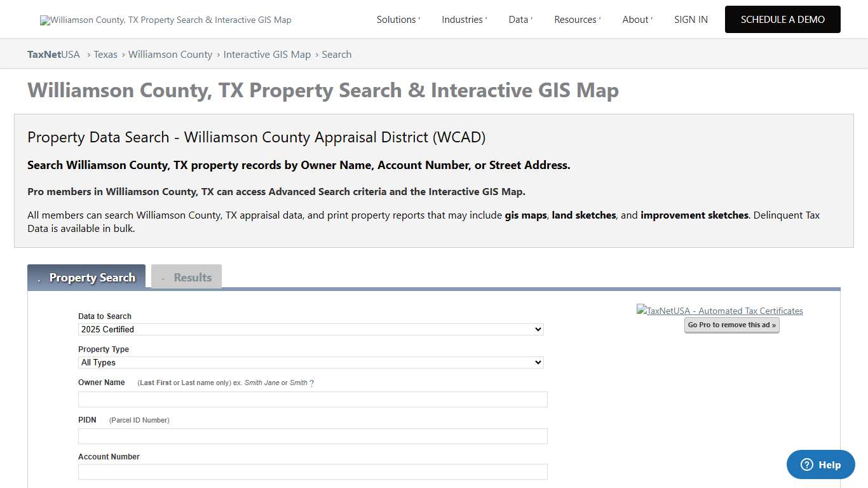The height and width of the screenshot is (488, 868).
Task: Expand the About navigation menu
Action: [636, 20]
